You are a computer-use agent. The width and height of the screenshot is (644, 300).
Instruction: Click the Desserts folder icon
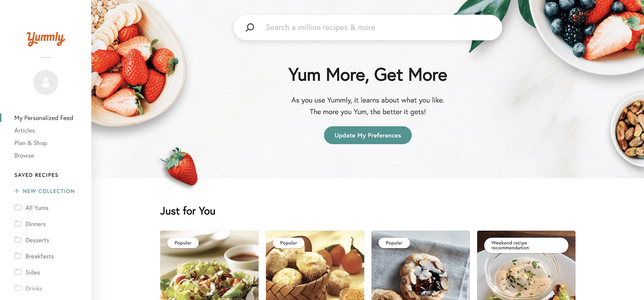point(18,240)
